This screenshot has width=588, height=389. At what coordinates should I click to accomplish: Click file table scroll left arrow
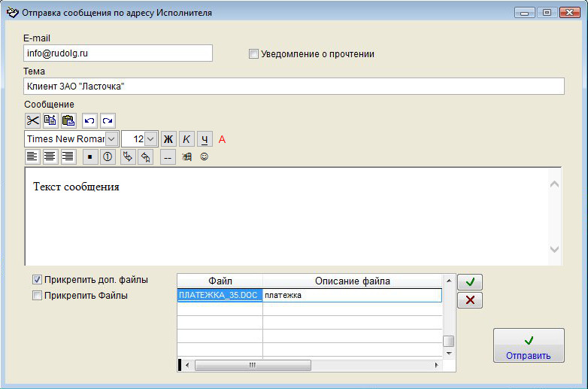[187, 365]
